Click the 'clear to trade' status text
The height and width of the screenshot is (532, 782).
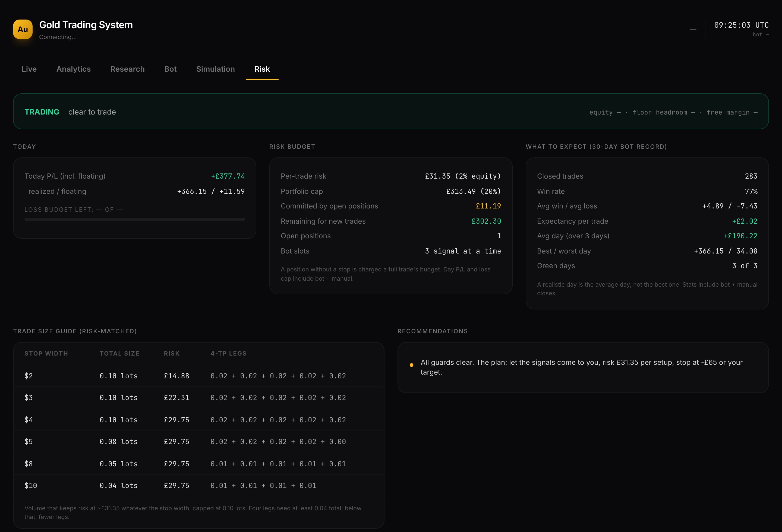[x=92, y=112]
